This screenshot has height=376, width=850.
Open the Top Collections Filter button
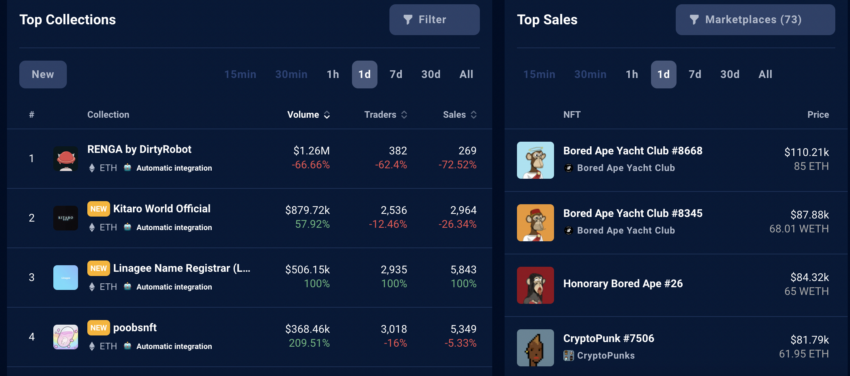[x=434, y=20]
